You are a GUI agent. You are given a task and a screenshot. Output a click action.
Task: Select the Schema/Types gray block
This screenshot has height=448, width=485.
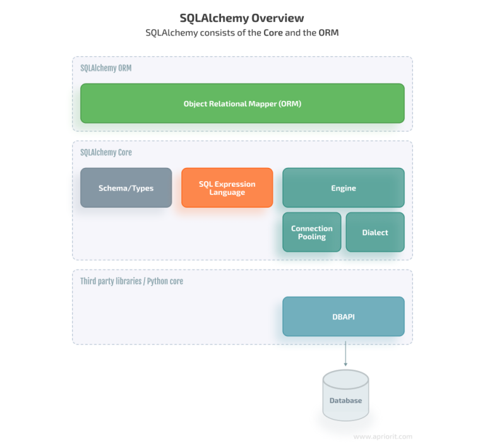pyautogui.click(x=126, y=188)
